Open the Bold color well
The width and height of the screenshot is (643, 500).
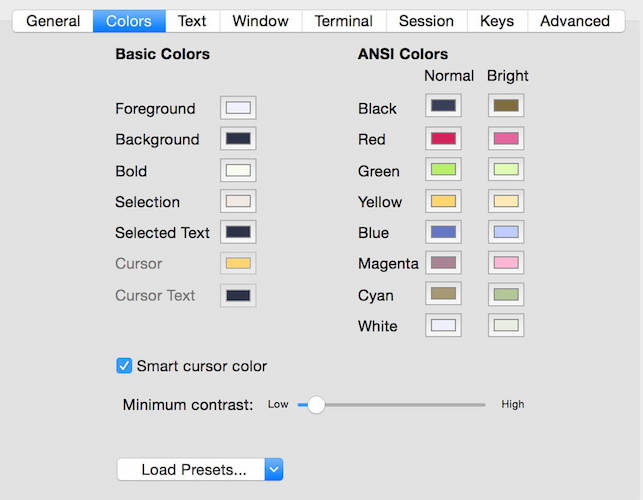pyautogui.click(x=238, y=171)
